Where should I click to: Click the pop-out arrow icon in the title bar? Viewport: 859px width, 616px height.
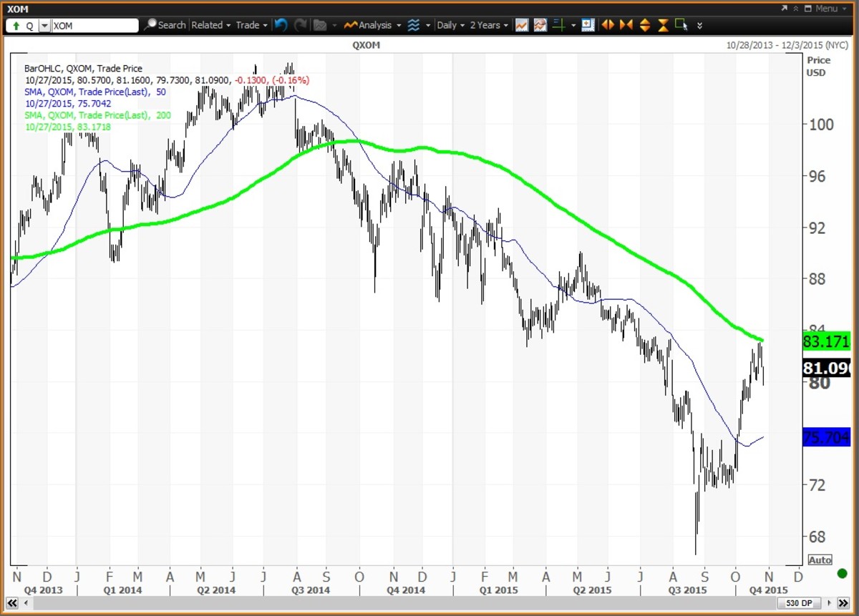click(784, 9)
